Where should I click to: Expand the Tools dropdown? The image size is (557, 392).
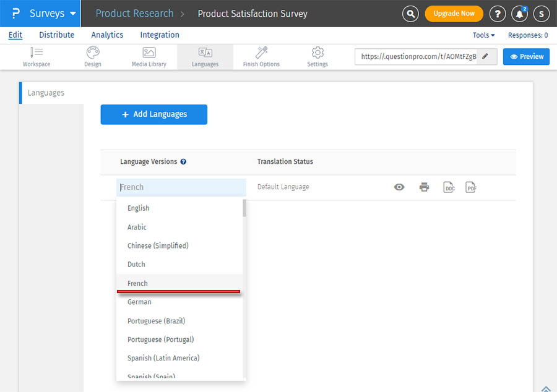483,35
